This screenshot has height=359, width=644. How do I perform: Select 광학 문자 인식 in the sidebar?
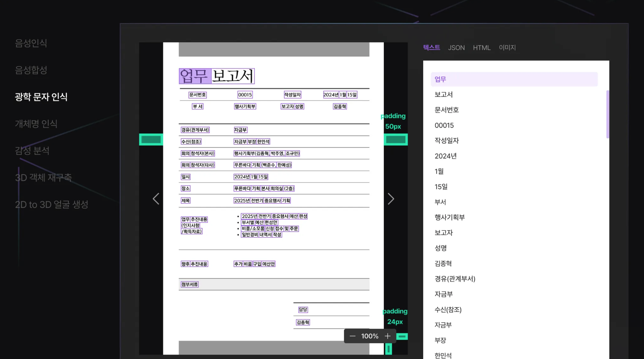pyautogui.click(x=41, y=97)
